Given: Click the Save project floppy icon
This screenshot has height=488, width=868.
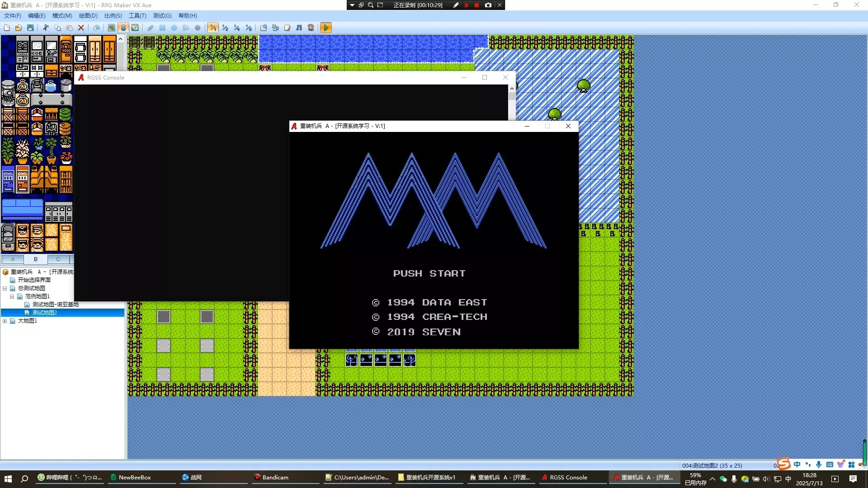Looking at the screenshot, I should [x=30, y=28].
